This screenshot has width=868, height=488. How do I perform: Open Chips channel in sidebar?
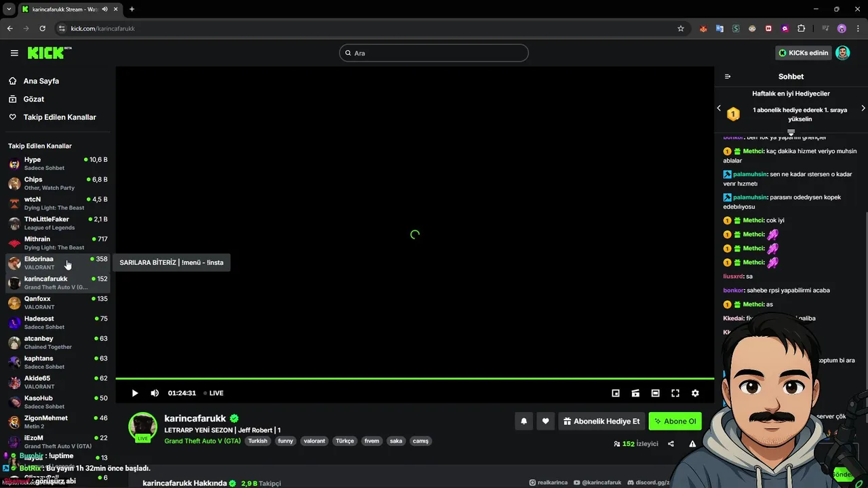(58, 183)
